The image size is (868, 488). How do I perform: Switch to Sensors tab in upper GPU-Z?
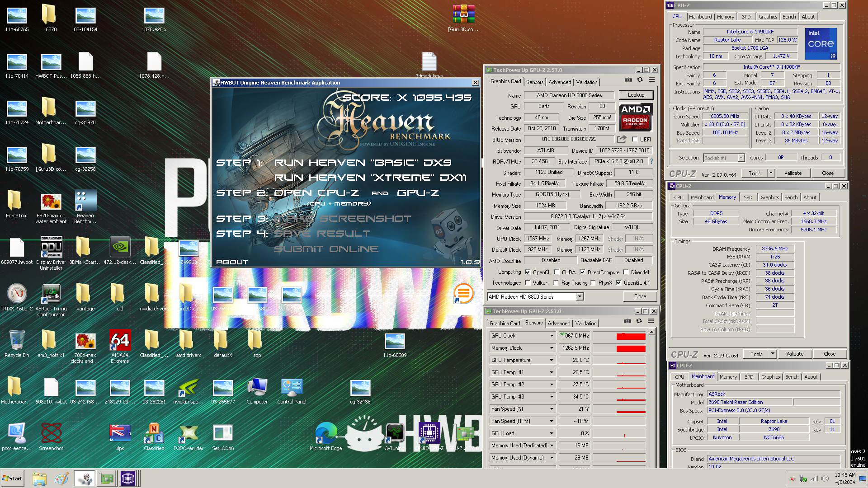(535, 82)
